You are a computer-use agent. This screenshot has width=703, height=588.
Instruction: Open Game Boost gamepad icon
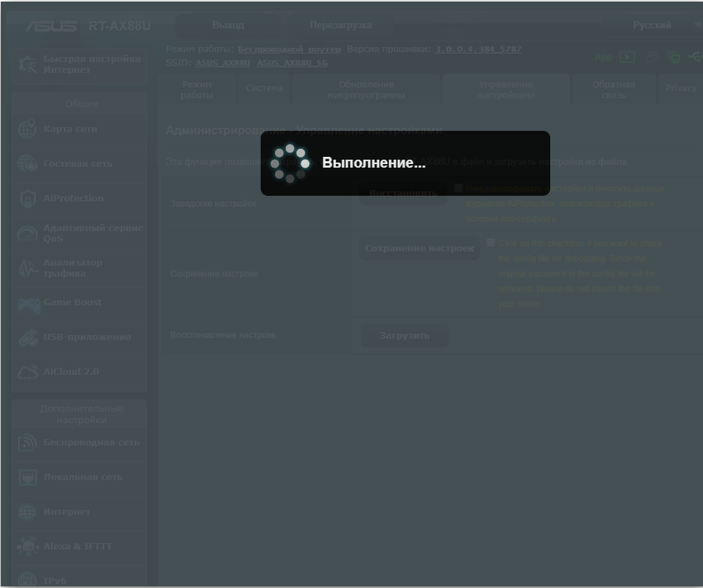point(29,305)
